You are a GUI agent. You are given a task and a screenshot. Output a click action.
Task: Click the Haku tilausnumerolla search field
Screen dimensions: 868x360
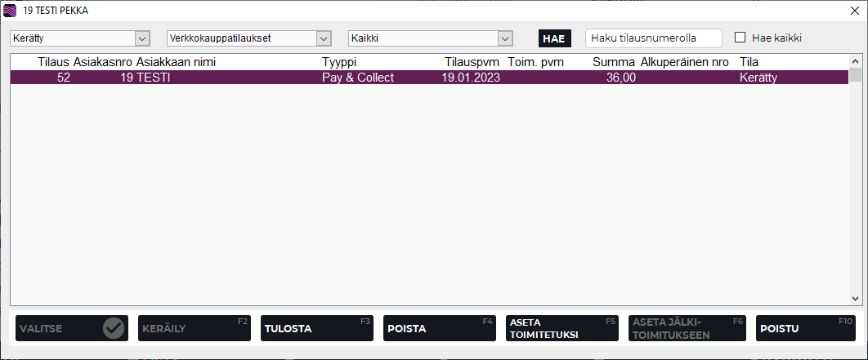coord(653,38)
